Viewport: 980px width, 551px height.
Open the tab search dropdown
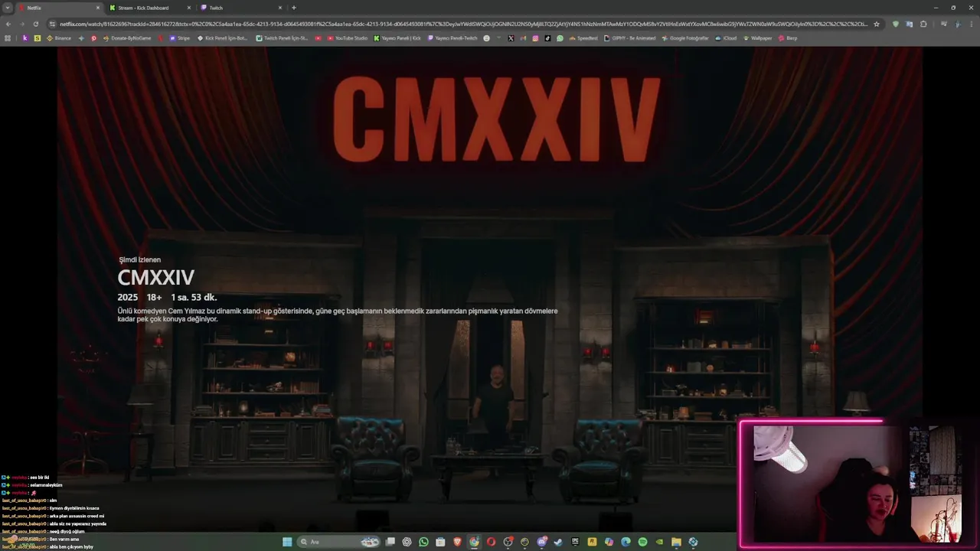(8, 8)
